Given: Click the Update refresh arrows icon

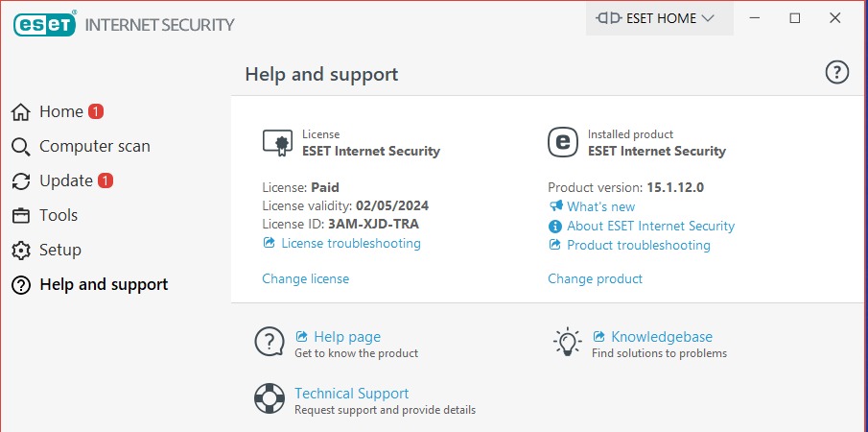Looking at the screenshot, I should 21,181.
